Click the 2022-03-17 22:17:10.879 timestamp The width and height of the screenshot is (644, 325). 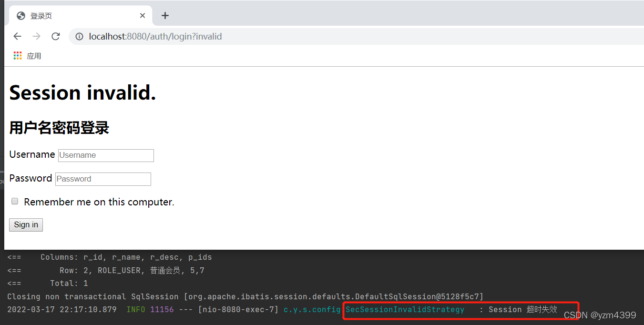click(62, 310)
